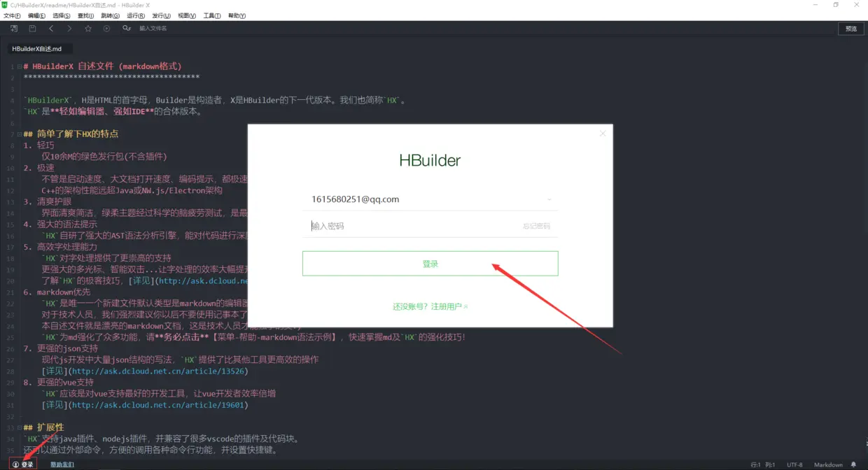Open the 运行(R) menu
This screenshot has height=470, width=868.
pyautogui.click(x=136, y=15)
